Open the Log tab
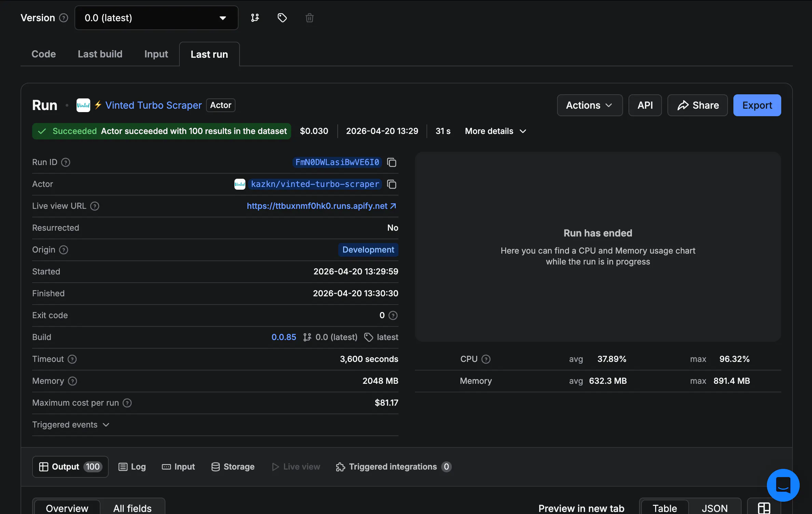 [132, 467]
